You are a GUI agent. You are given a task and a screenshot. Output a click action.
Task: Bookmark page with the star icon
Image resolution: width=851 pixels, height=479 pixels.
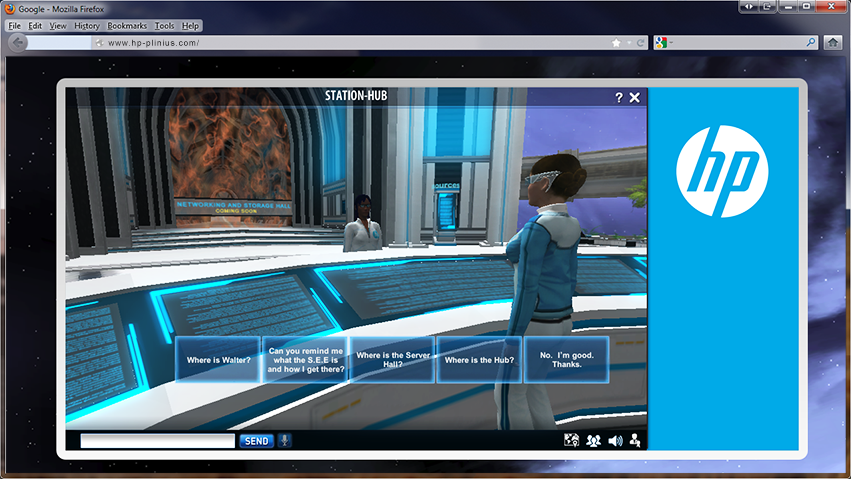(616, 42)
